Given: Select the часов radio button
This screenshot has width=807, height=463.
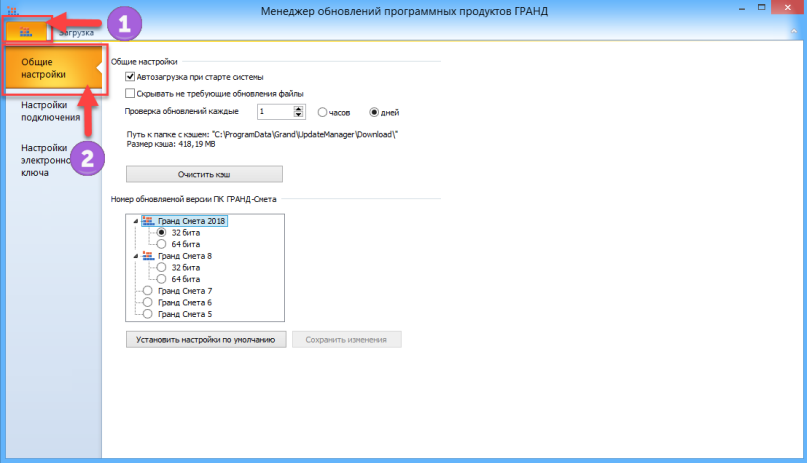Looking at the screenshot, I should (322, 112).
